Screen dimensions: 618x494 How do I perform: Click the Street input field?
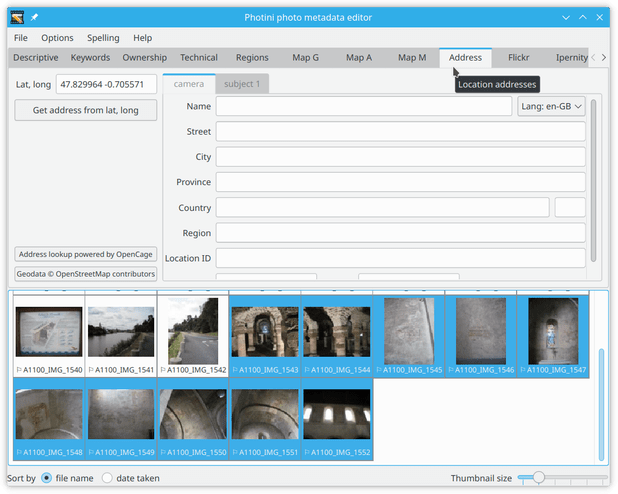tap(400, 132)
